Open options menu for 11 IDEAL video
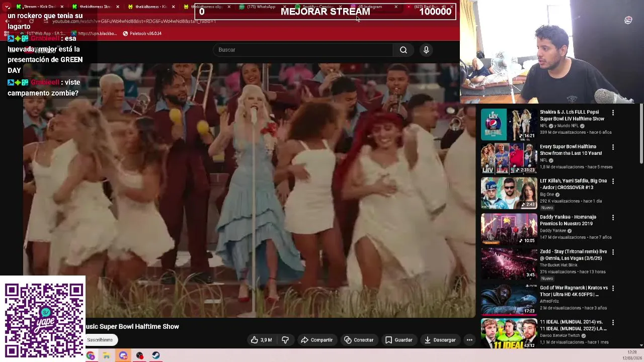The height and width of the screenshot is (362, 644). click(613, 322)
